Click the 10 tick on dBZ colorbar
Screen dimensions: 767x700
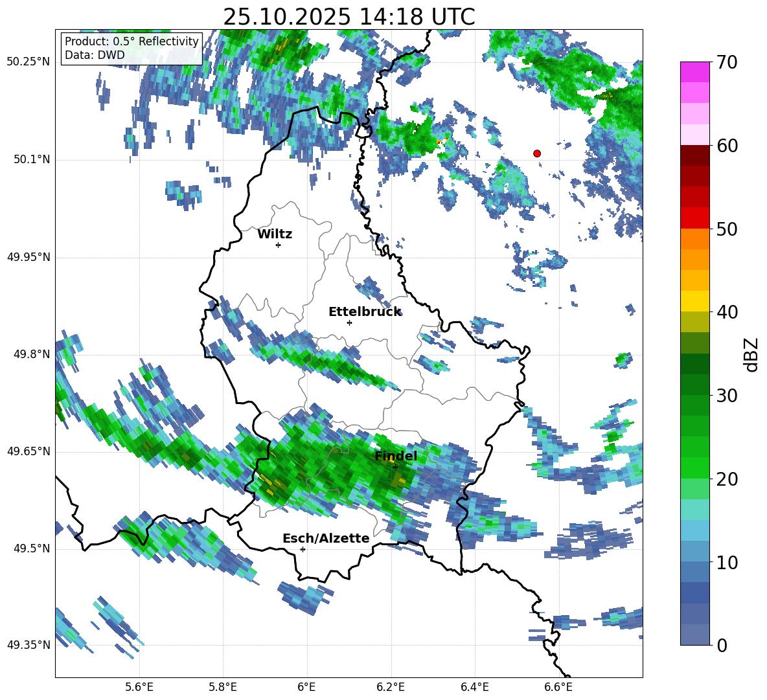(x=727, y=562)
